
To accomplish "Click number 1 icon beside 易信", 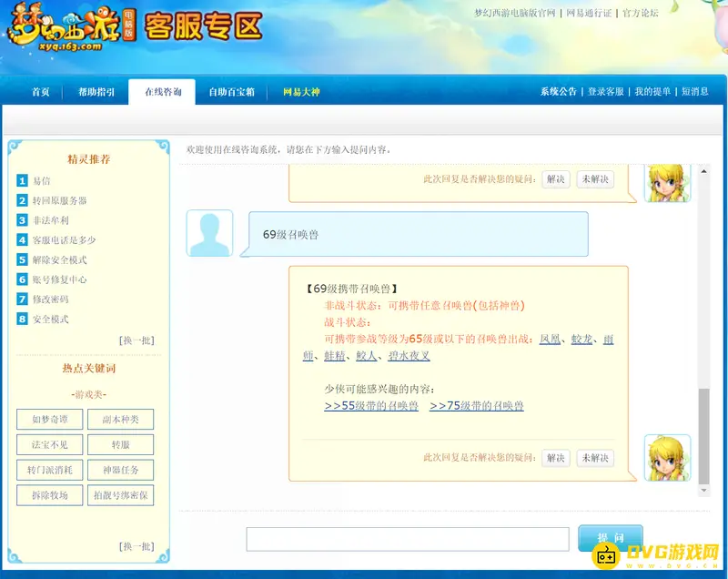I will click(22, 180).
